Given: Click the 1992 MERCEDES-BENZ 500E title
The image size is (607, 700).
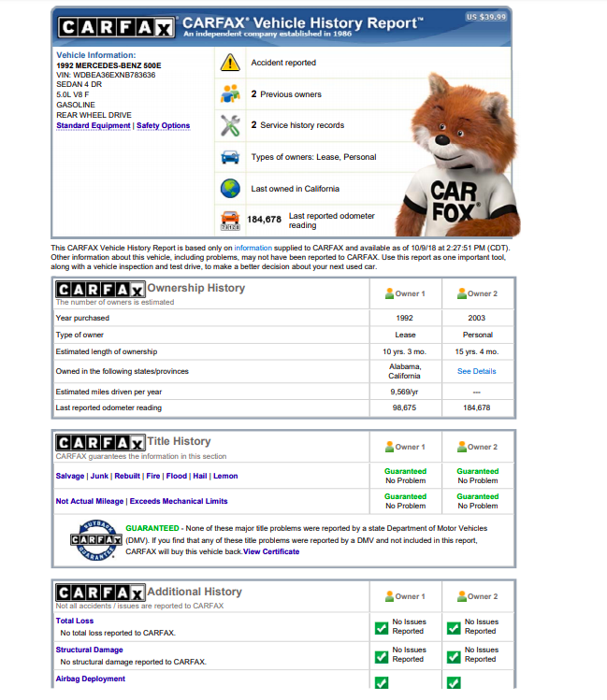Looking at the screenshot, I should pos(108,65).
